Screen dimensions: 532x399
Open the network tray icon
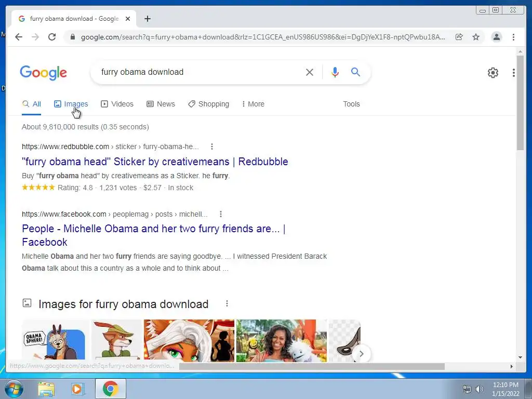click(467, 389)
